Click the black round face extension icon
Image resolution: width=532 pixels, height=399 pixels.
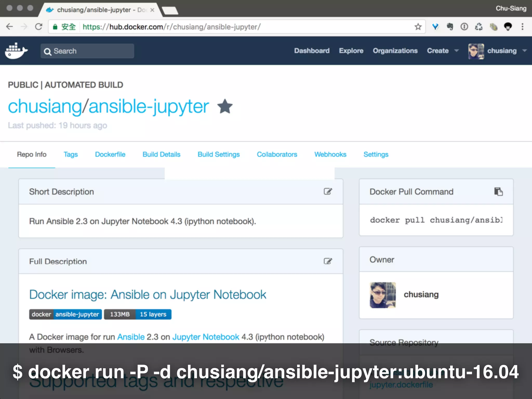click(x=508, y=26)
